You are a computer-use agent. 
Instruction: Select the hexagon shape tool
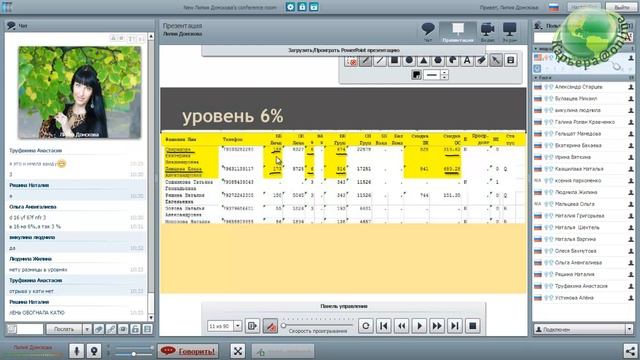pyautogui.click(x=438, y=61)
